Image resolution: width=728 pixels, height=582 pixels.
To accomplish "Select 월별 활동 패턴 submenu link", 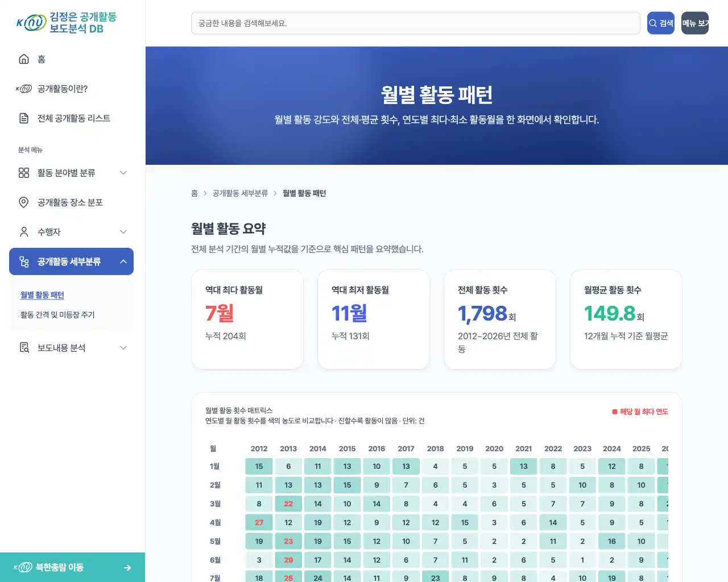I will (42, 295).
